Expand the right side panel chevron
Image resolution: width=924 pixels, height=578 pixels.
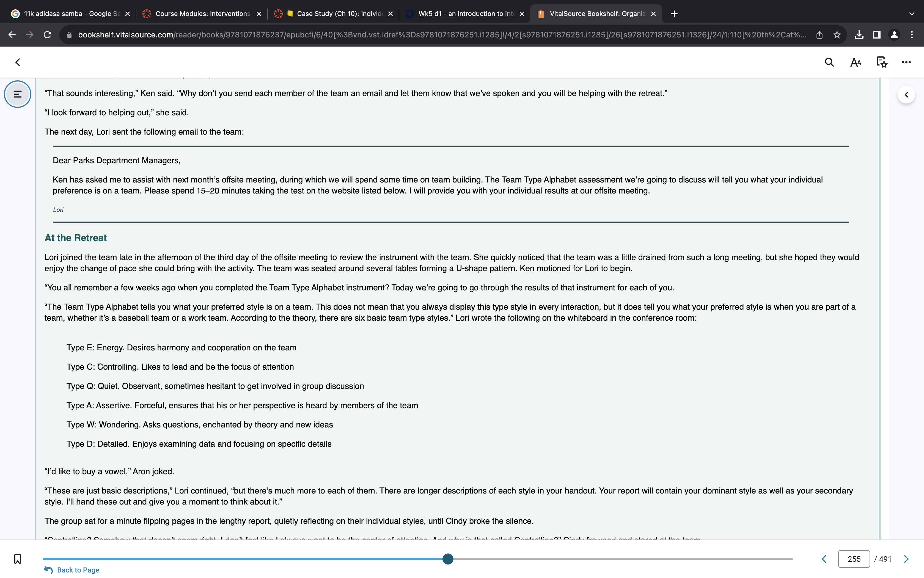point(906,95)
